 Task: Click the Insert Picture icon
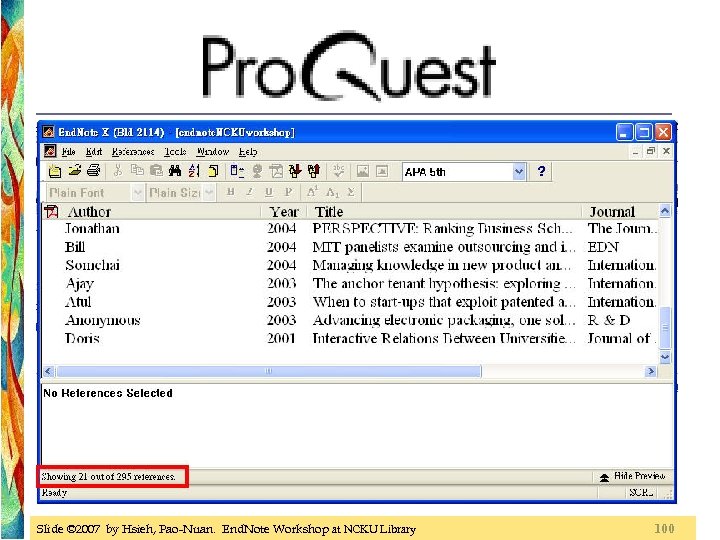[x=363, y=171]
